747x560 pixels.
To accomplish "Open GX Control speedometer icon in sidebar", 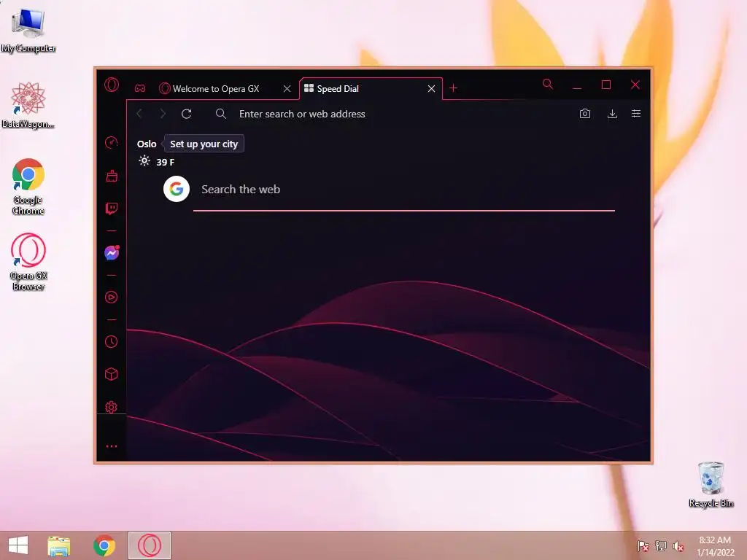I will tap(112, 142).
